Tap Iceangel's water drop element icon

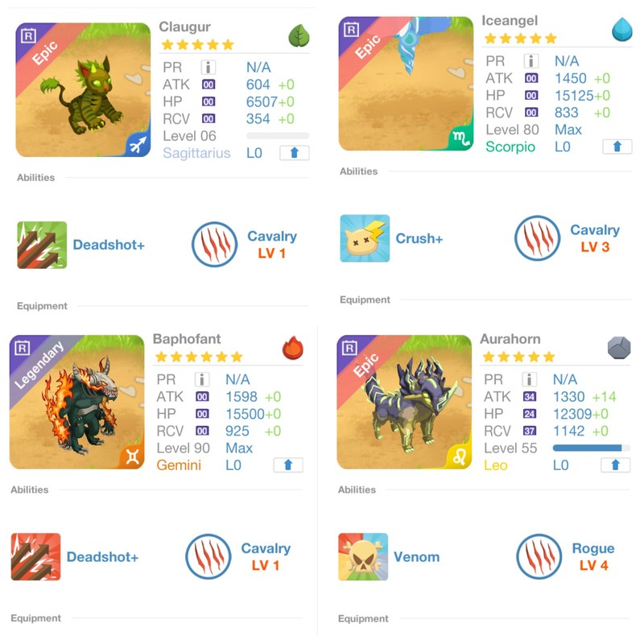621,30
